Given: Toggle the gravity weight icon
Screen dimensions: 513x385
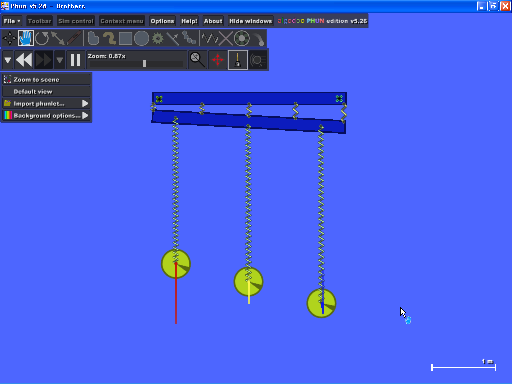Looking at the screenshot, I should click(x=238, y=60).
